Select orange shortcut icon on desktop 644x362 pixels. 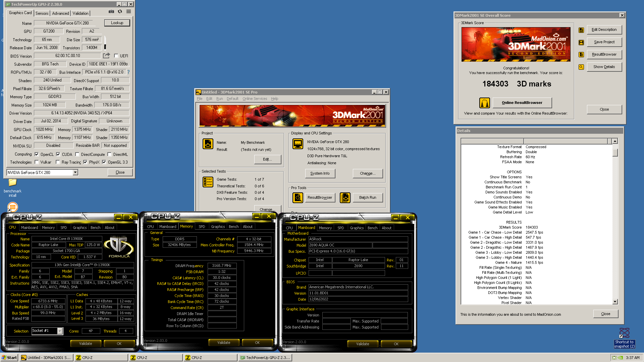point(12,207)
